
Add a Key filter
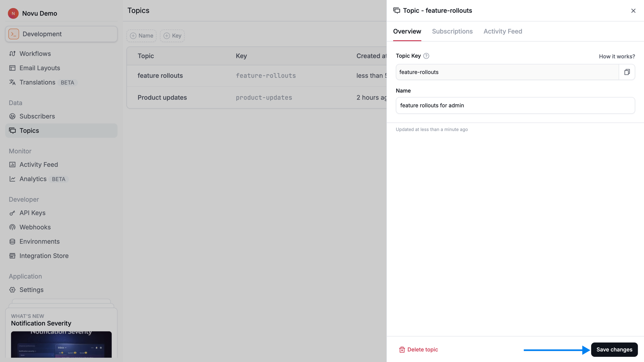(172, 36)
